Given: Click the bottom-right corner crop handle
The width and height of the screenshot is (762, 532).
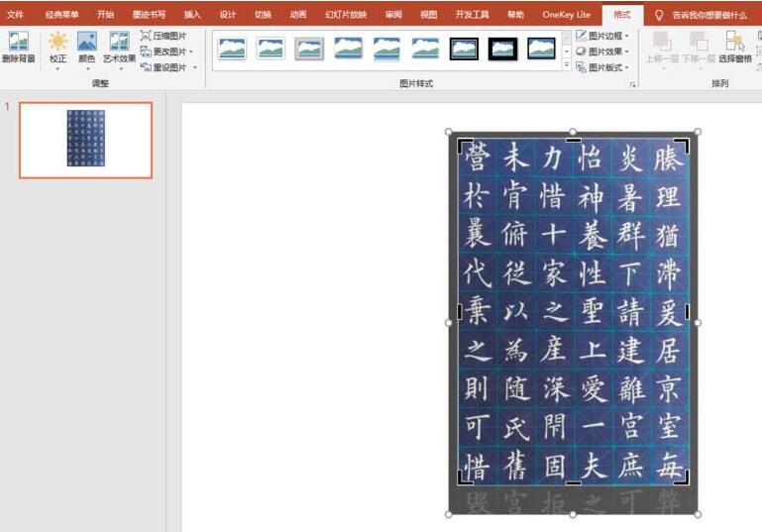Looking at the screenshot, I should point(683,479).
